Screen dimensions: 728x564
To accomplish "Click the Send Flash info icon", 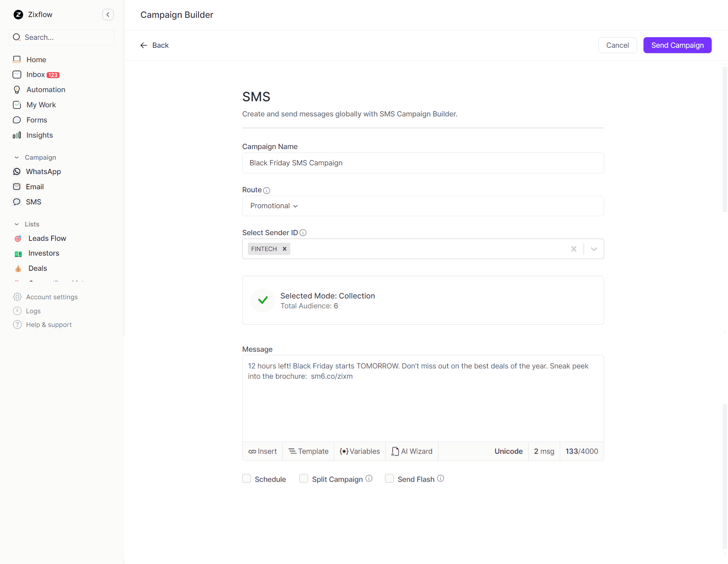I will (x=440, y=479).
